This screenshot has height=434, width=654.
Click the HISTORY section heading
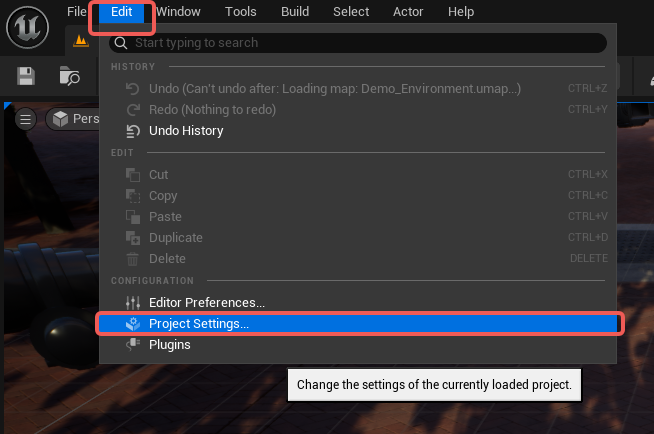pyautogui.click(x=133, y=67)
